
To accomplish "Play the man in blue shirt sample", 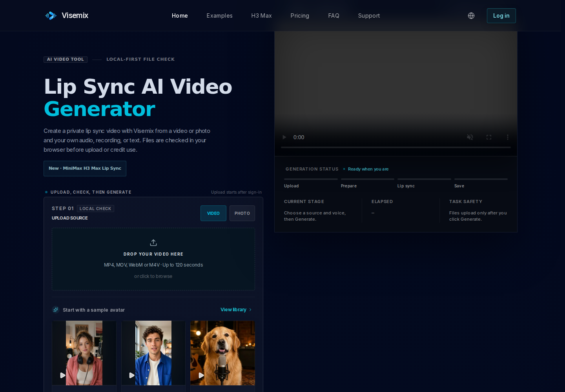I will [132, 375].
